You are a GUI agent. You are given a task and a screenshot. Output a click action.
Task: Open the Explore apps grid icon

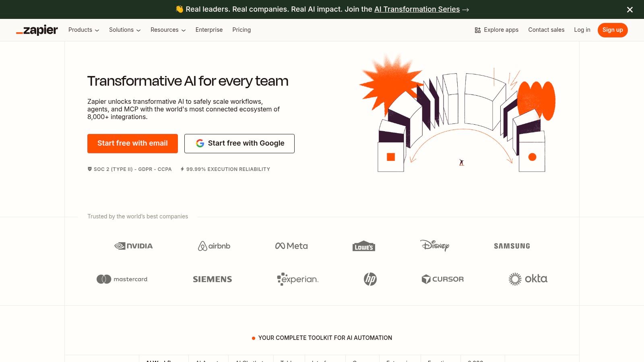point(477,30)
